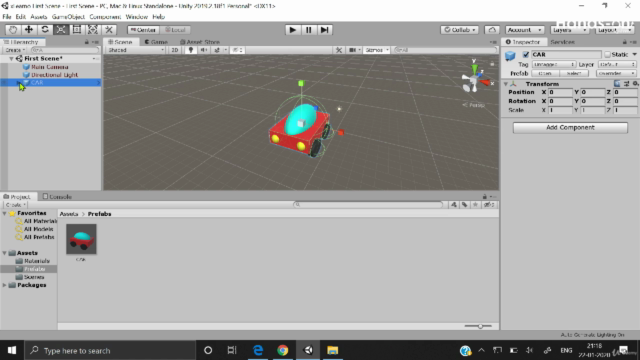Select the Hand tool in the toolbar

tap(13, 30)
